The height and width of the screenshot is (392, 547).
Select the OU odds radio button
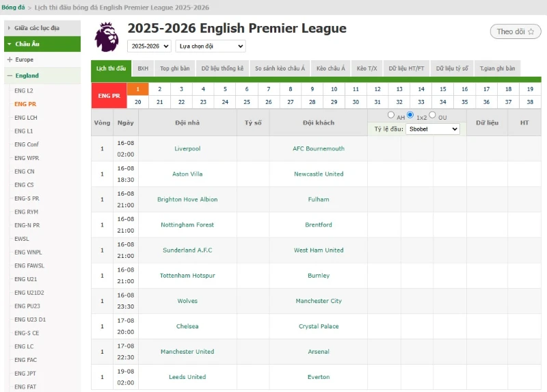432,115
